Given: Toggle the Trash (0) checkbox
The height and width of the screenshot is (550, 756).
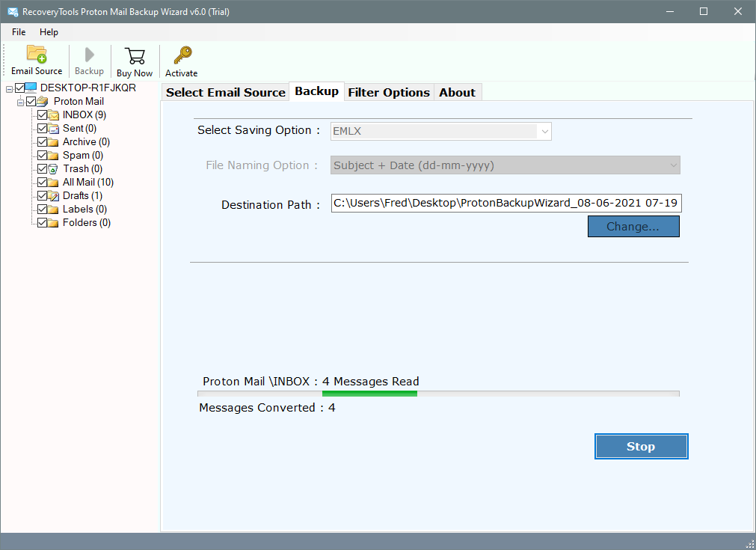Looking at the screenshot, I should tap(43, 169).
